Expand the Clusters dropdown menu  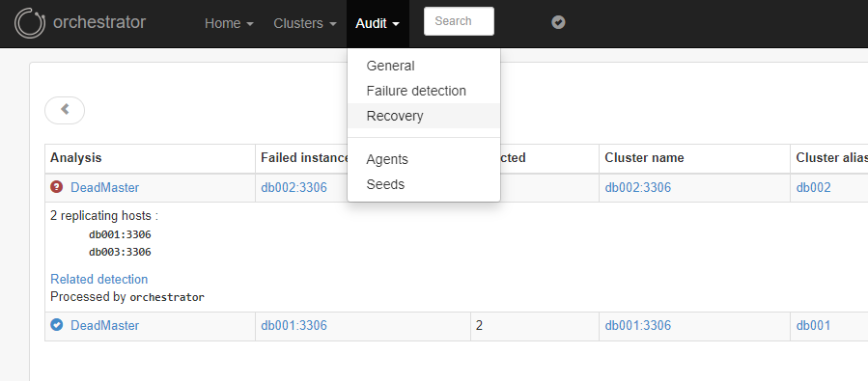(305, 23)
